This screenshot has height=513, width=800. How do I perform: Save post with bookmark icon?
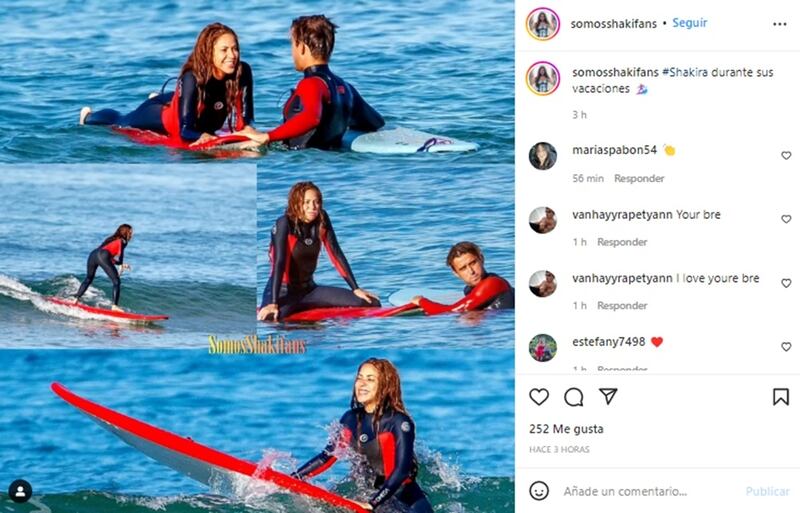click(781, 397)
